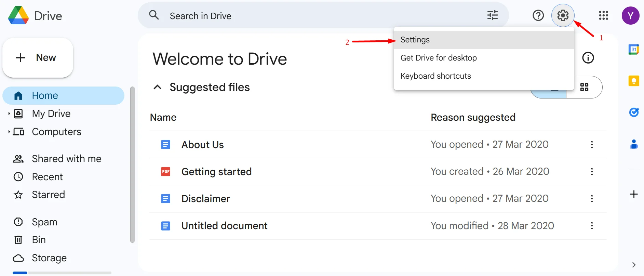
Task: Click the storage usage bar
Action: point(62,273)
